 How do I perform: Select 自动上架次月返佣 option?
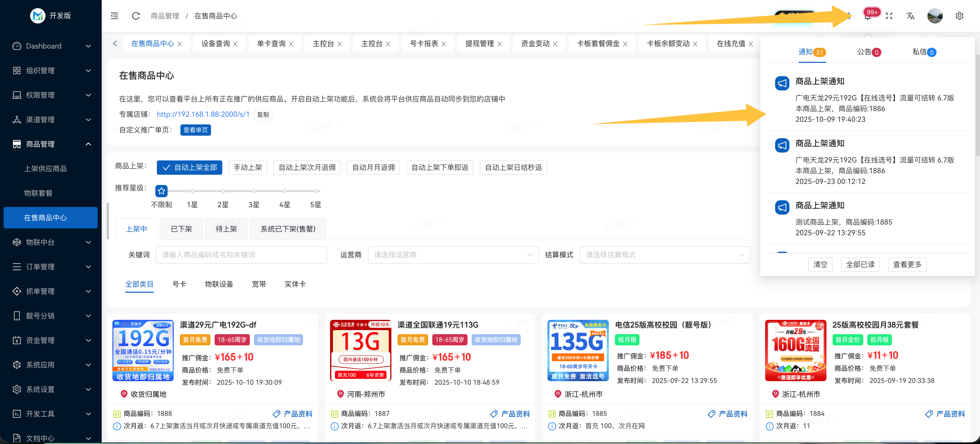point(307,167)
